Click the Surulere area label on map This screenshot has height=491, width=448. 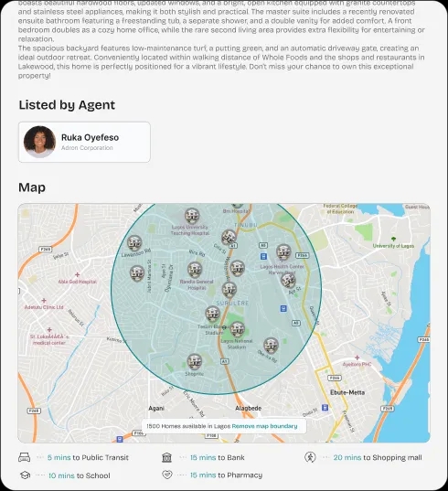pyautogui.click(x=232, y=304)
